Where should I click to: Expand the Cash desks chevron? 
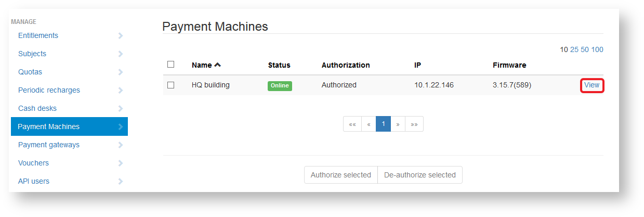click(121, 109)
